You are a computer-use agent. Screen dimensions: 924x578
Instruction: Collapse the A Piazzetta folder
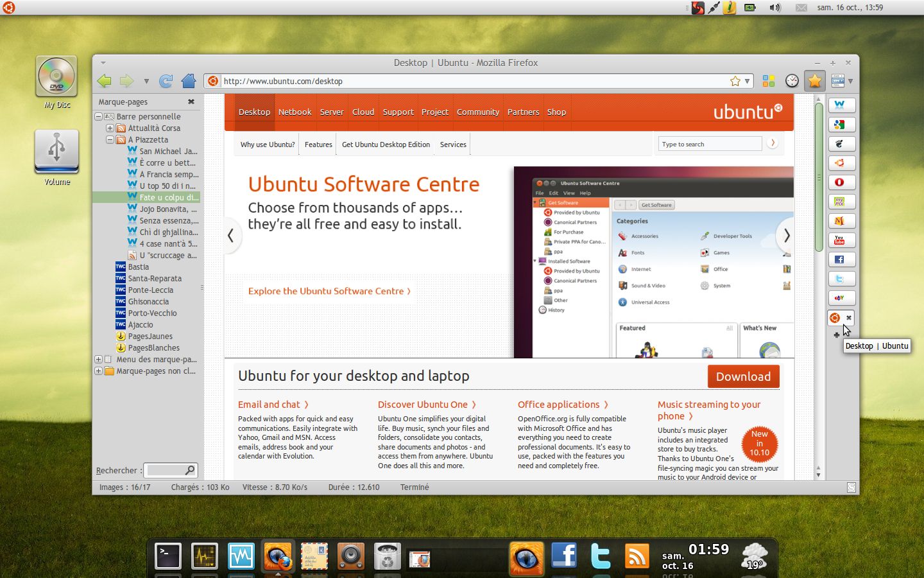pos(110,139)
